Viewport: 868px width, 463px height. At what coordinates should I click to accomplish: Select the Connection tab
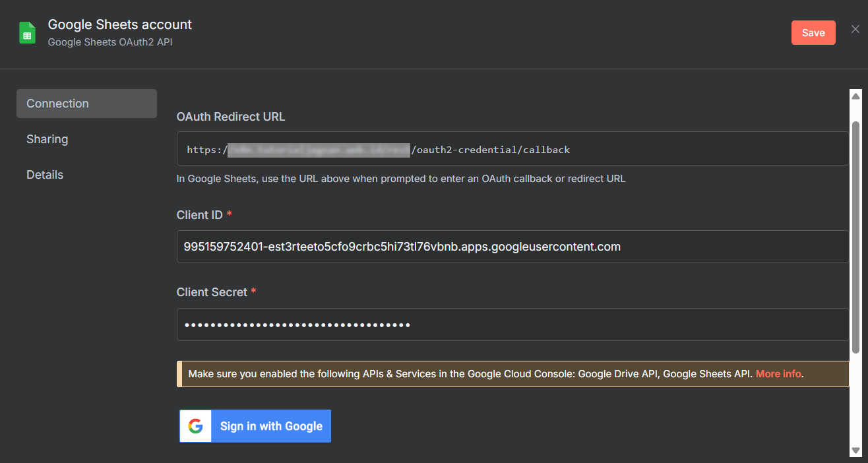pyautogui.click(x=86, y=104)
